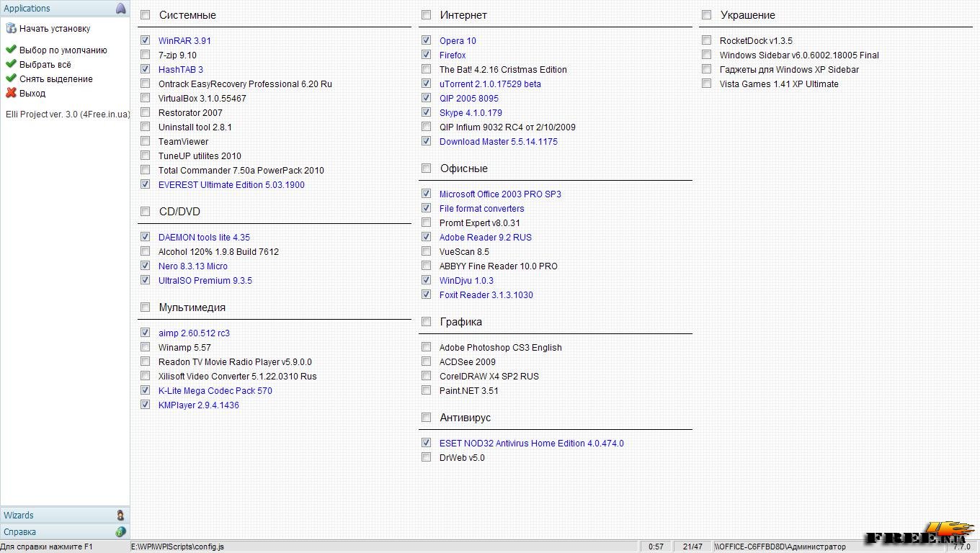Check Adobe Photoshop CS3 English
The height and width of the screenshot is (553, 980).
coord(427,347)
